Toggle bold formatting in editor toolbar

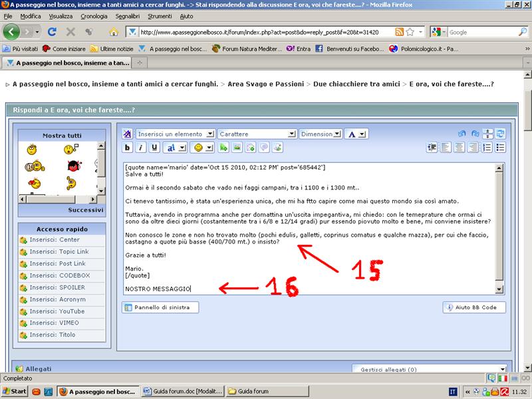128,148
